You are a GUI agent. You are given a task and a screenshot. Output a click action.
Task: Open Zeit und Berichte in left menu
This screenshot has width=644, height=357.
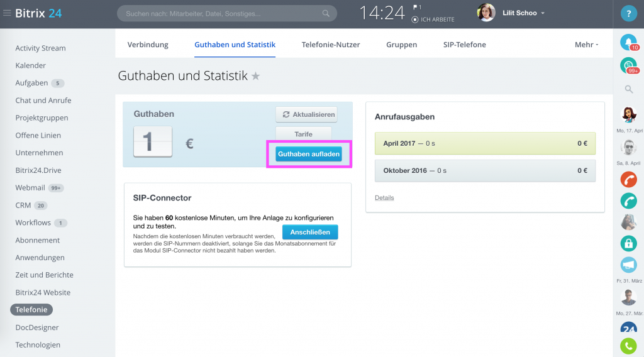pos(45,275)
